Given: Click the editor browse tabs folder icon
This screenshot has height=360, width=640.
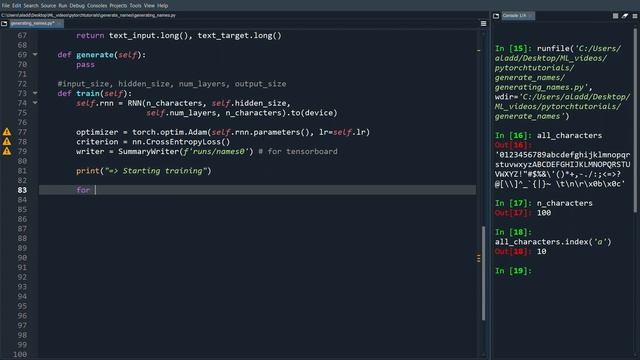Looking at the screenshot, I should (4, 24).
